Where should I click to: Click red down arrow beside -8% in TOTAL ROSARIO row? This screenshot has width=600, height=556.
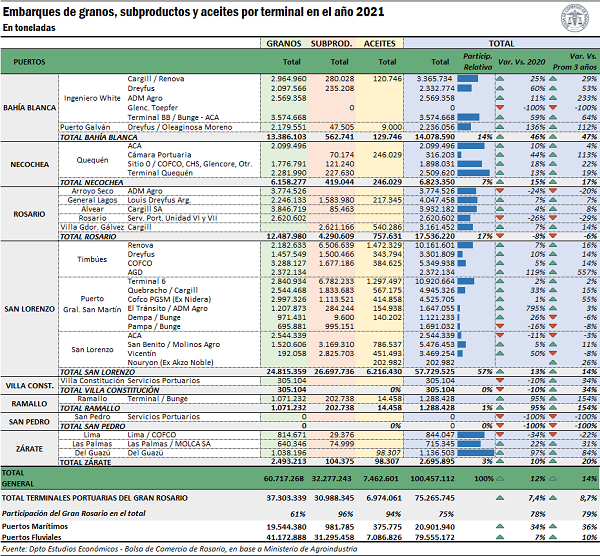[x=500, y=236]
